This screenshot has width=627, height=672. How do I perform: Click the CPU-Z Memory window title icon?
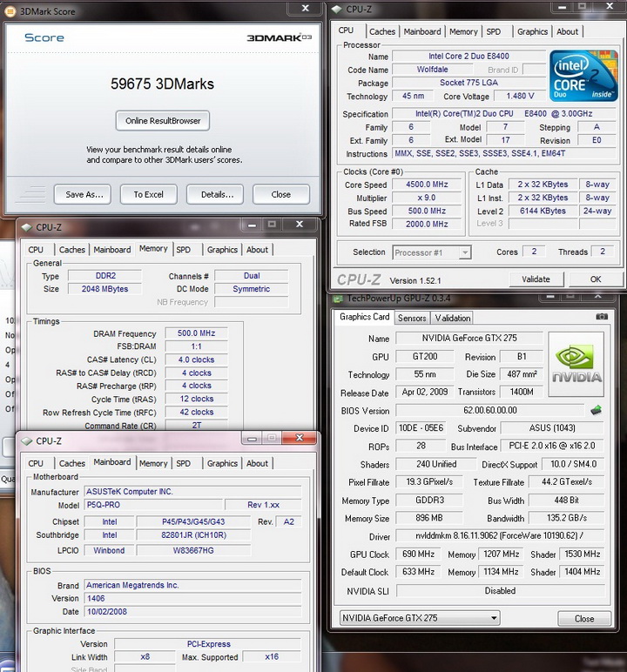click(x=27, y=227)
